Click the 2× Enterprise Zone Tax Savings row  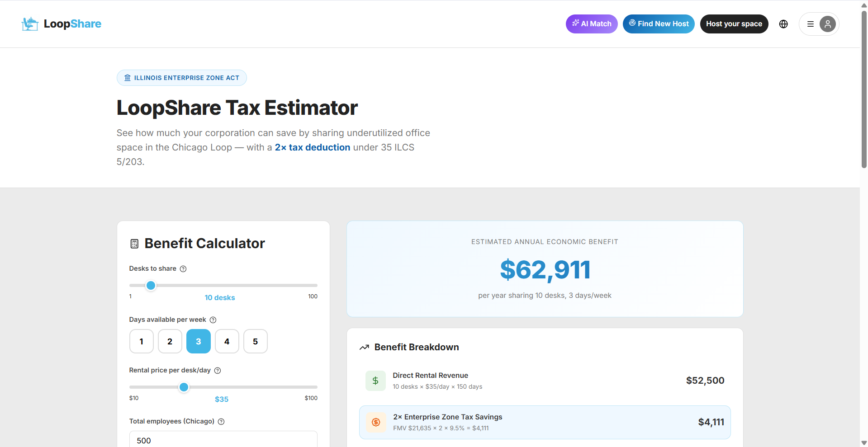tap(545, 422)
